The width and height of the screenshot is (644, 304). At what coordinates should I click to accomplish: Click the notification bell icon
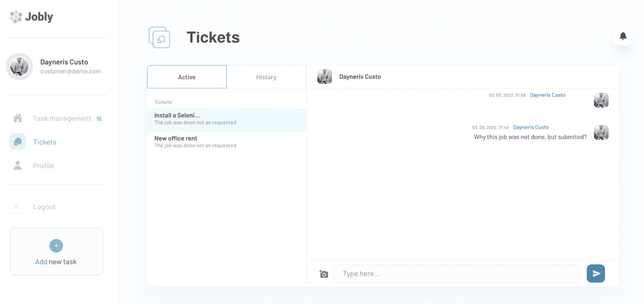coord(623,36)
